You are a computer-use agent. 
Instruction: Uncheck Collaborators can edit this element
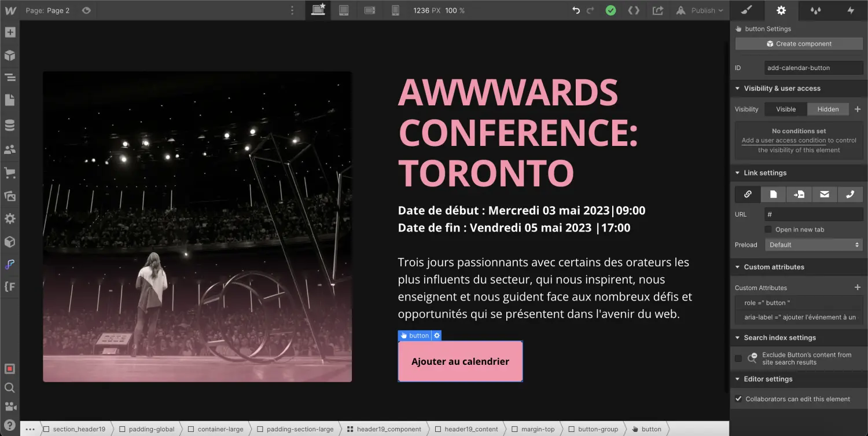click(738, 399)
